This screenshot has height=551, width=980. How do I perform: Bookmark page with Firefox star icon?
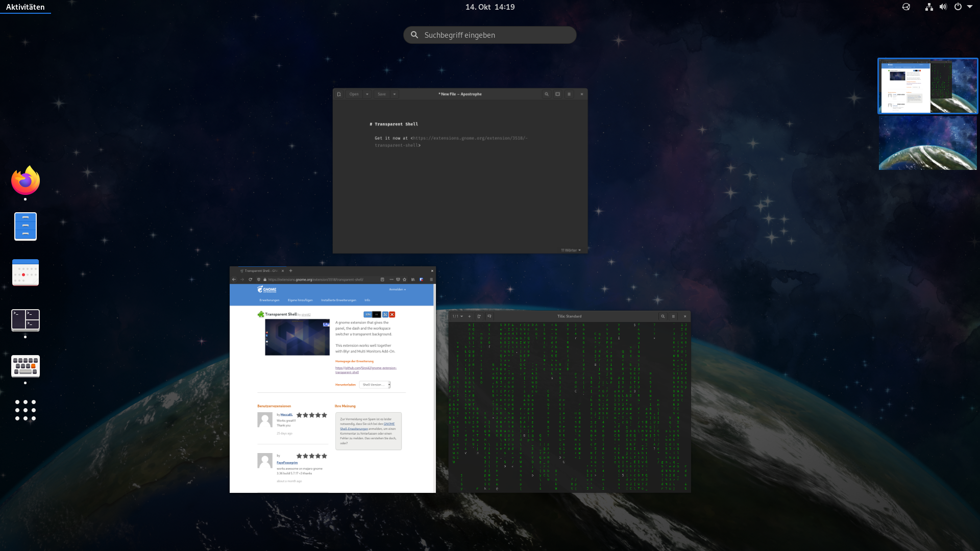click(405, 280)
